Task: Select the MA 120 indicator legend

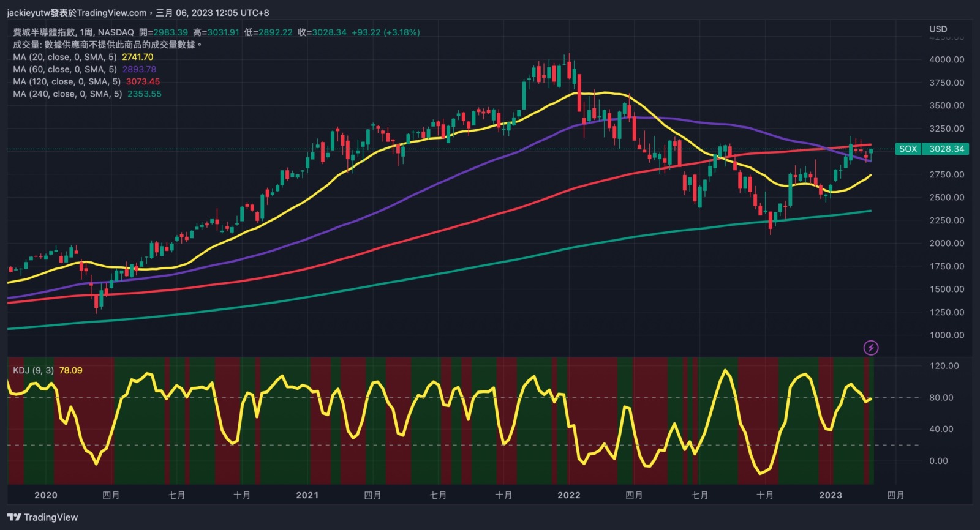Action: pos(66,81)
